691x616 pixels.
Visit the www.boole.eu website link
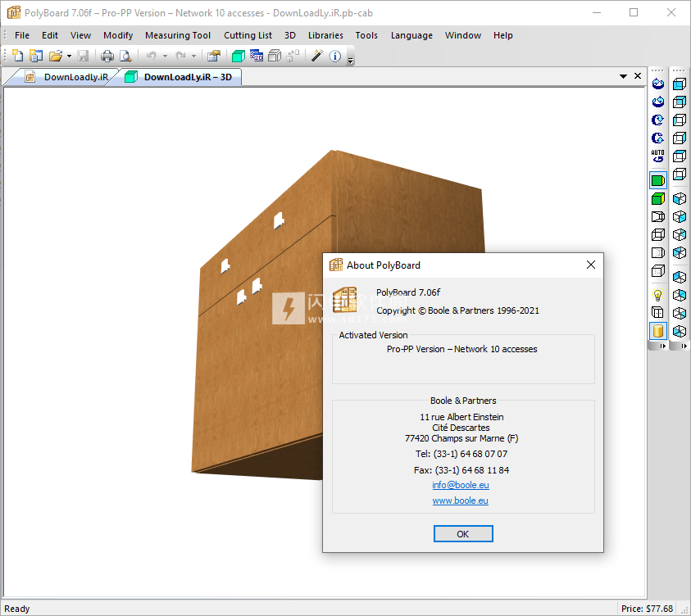click(460, 500)
